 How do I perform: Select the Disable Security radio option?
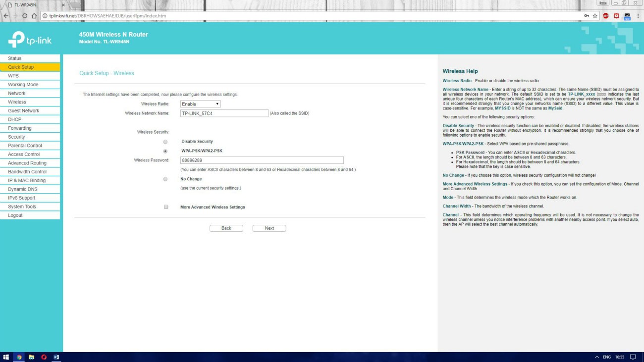pos(165,142)
